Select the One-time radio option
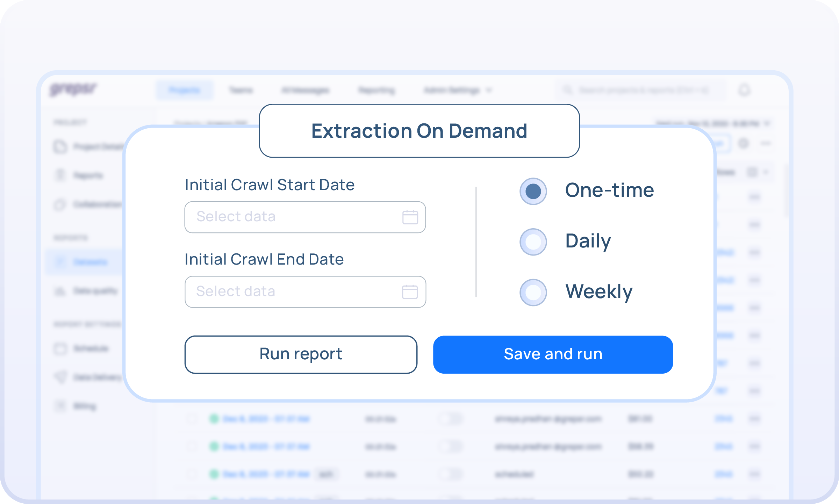 (x=533, y=191)
